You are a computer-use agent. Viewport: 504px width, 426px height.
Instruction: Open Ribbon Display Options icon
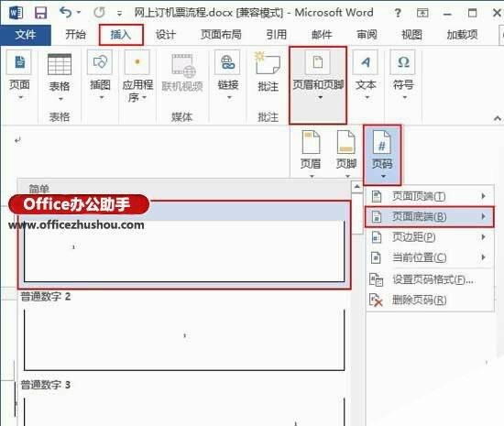click(x=422, y=13)
